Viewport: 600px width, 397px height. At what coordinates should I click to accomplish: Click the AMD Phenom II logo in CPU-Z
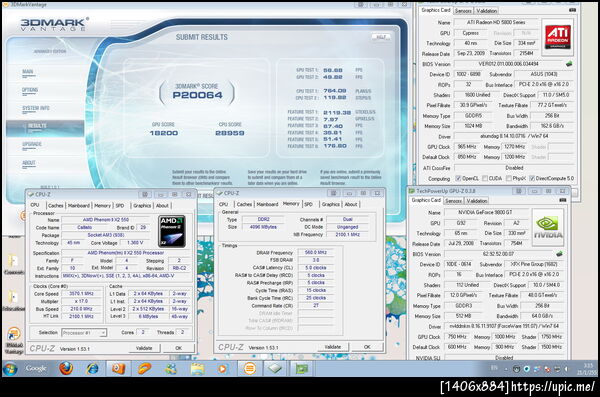(x=172, y=231)
